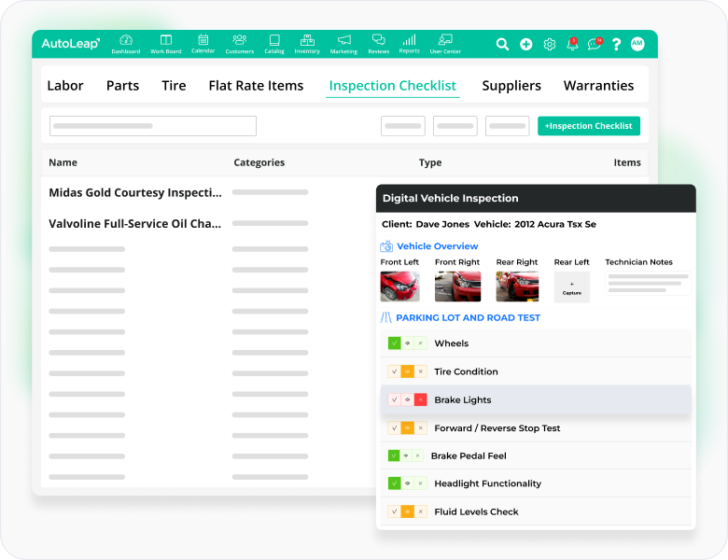Collapse the Vehicle Overview section
Viewport: 728px width, 560px height.
[437, 246]
